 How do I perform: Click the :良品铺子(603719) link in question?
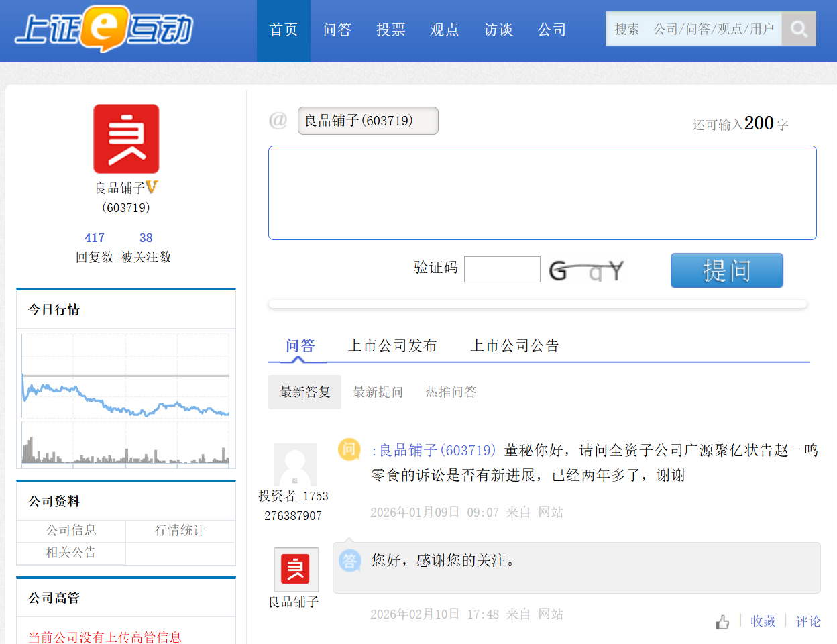(433, 450)
